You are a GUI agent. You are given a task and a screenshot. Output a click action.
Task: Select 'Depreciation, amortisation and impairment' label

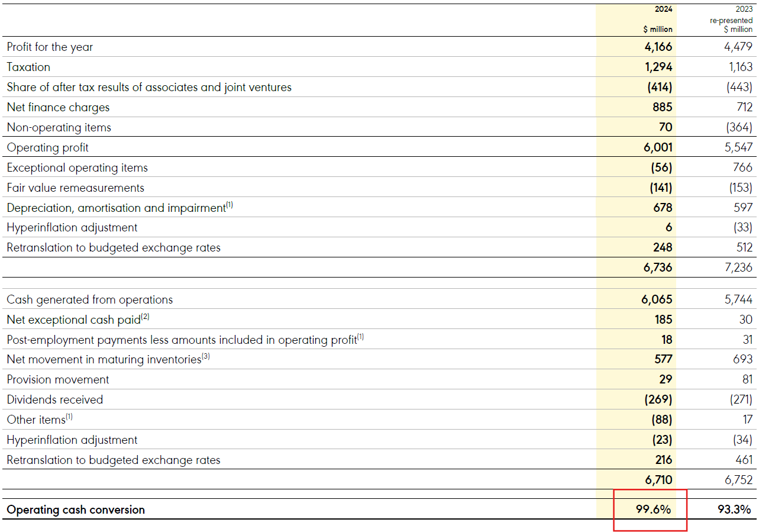click(119, 208)
